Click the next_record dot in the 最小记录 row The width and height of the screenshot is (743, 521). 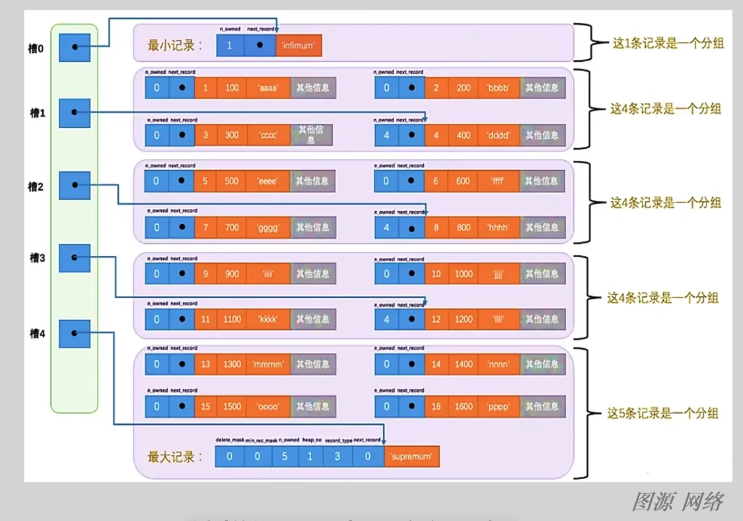click(x=260, y=45)
